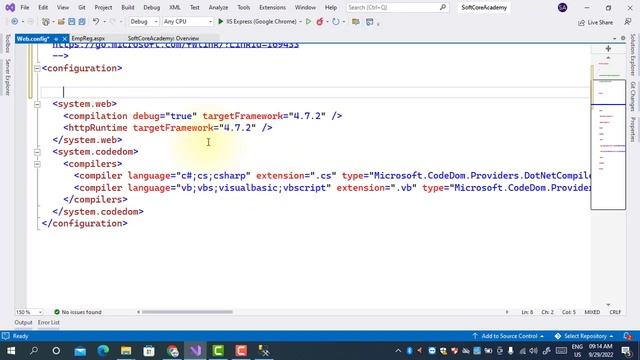
Task: Click the search magnifier icon
Action: click(443, 7)
